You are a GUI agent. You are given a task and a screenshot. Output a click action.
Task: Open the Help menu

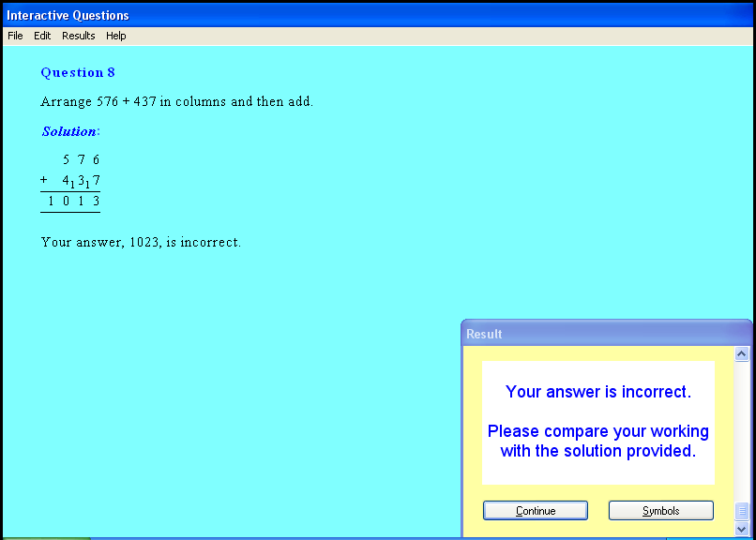coord(115,36)
